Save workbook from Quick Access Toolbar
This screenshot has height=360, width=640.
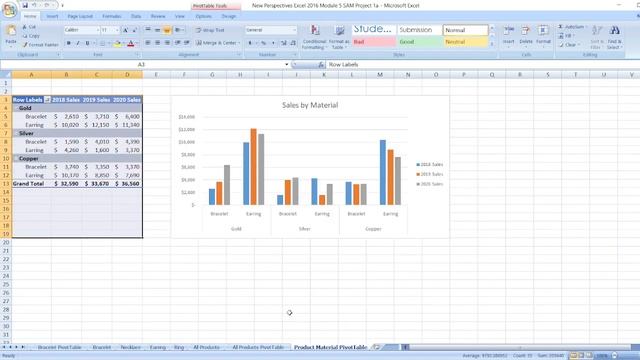25,5
